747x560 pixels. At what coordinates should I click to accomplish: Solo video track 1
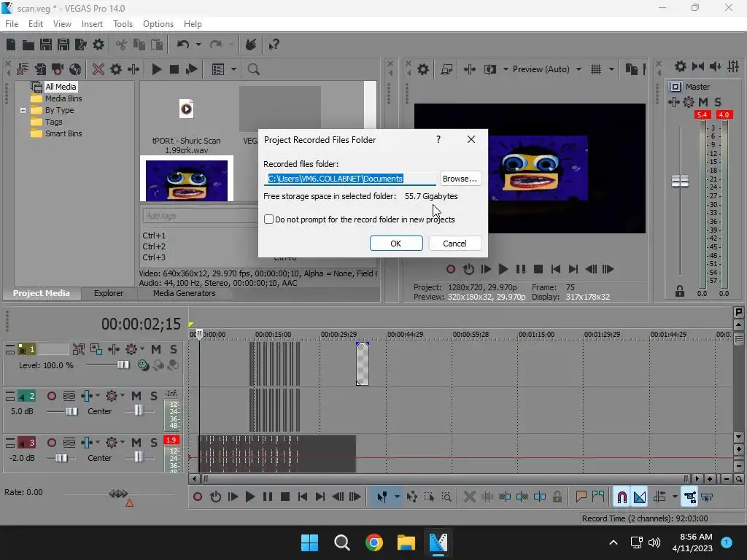point(174,349)
